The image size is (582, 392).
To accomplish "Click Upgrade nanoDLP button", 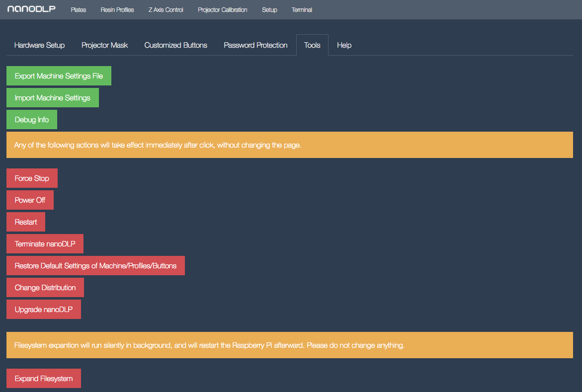I will (x=43, y=310).
